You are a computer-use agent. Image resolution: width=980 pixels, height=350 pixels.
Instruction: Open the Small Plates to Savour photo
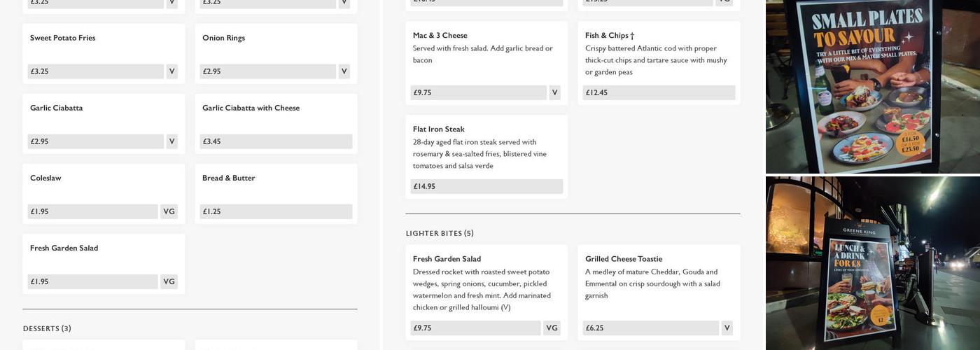point(872,87)
